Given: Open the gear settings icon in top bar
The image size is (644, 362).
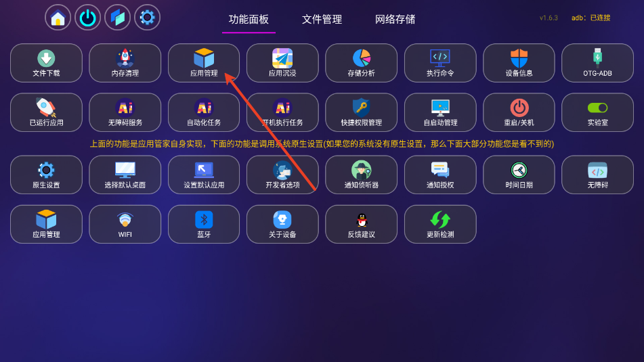Looking at the screenshot, I should tap(147, 18).
